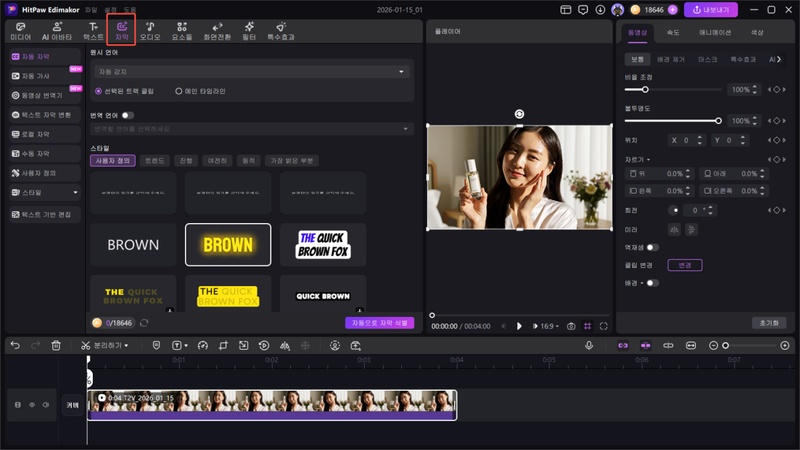Select 선택된 트랙 클립 radio option
Image resolution: width=800 pixels, height=450 pixels.
coord(124,91)
